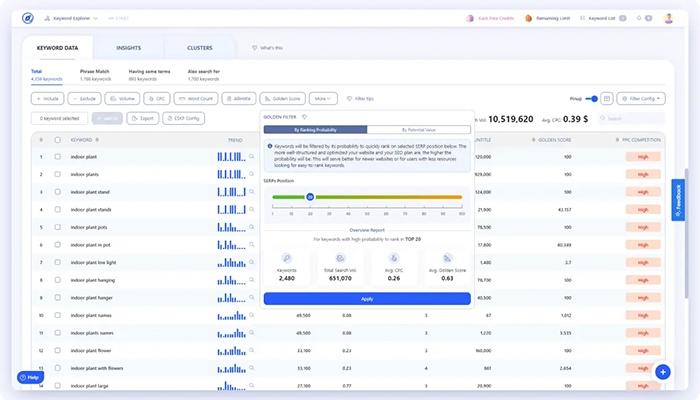Open the user profile avatar
700x400 pixels.
pos(668,18)
